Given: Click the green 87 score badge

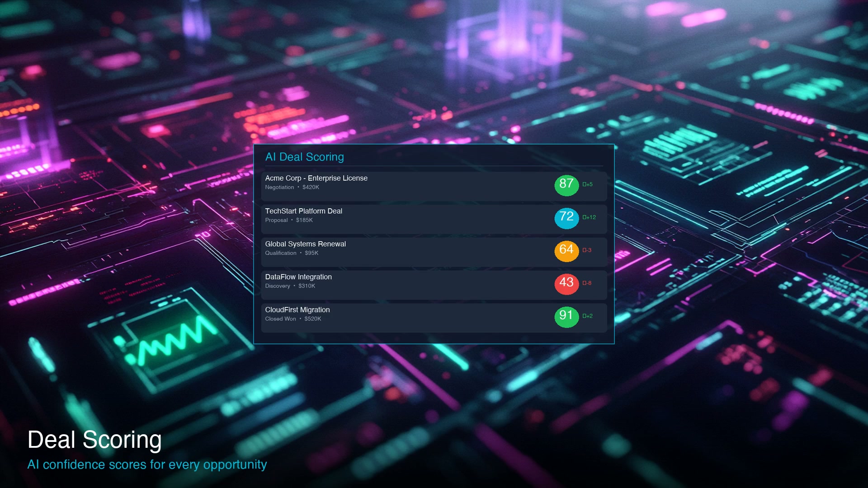Looking at the screenshot, I should pos(566,185).
